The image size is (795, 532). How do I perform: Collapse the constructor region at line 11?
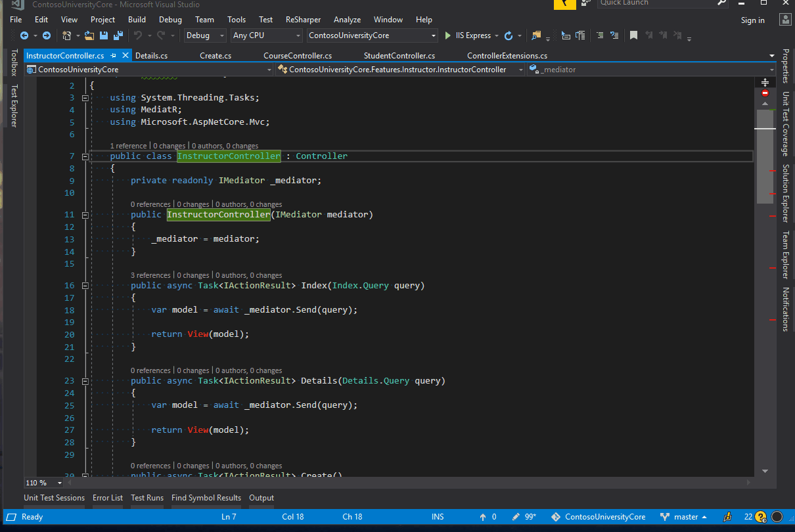pyautogui.click(x=85, y=215)
